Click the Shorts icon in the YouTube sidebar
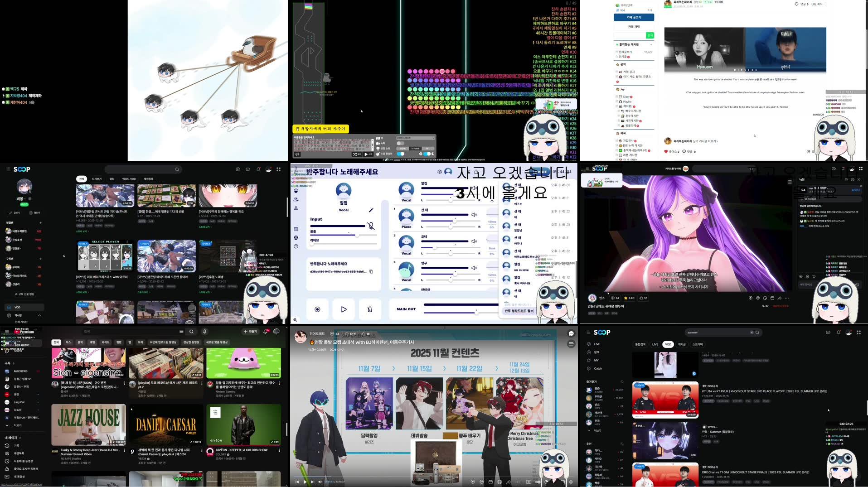The width and height of the screenshot is (868, 487). pyautogui.click(x=6, y=351)
